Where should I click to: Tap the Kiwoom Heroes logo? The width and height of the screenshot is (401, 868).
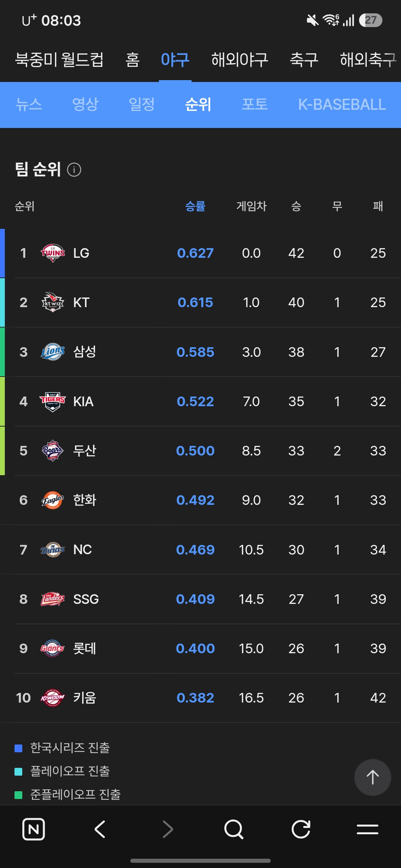pyautogui.click(x=53, y=698)
